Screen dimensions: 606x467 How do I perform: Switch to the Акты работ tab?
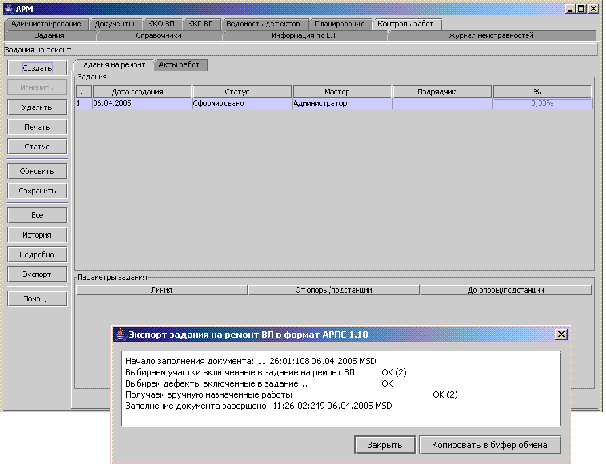180,65
